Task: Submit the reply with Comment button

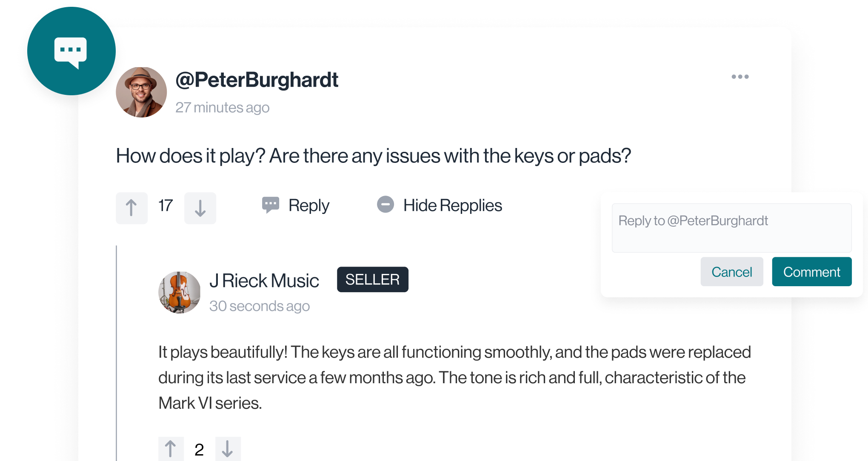Action: [x=811, y=272]
